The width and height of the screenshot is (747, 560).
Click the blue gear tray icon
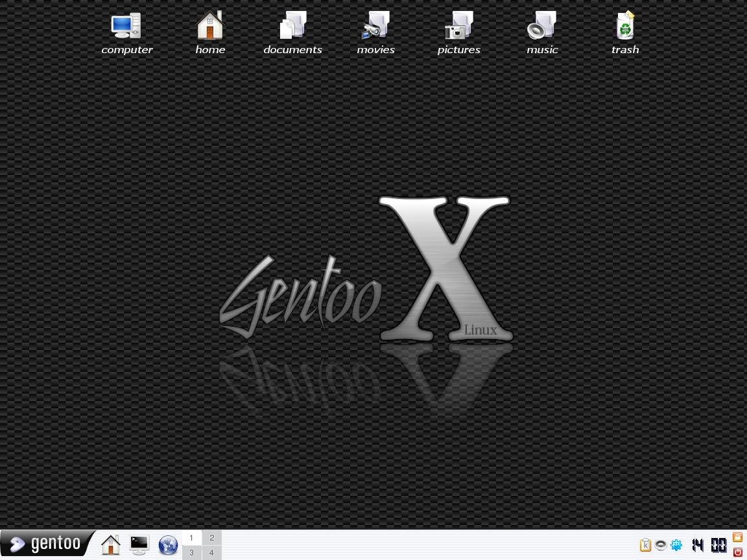pyautogui.click(x=676, y=544)
